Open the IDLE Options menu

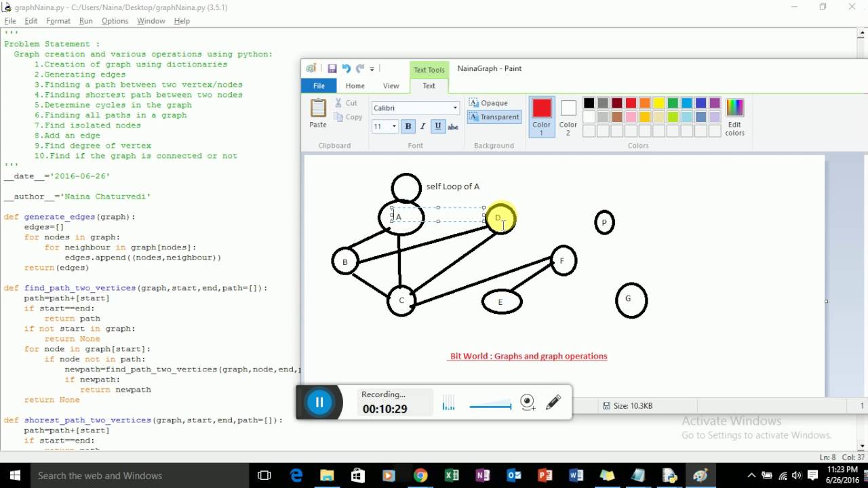pyautogui.click(x=115, y=21)
